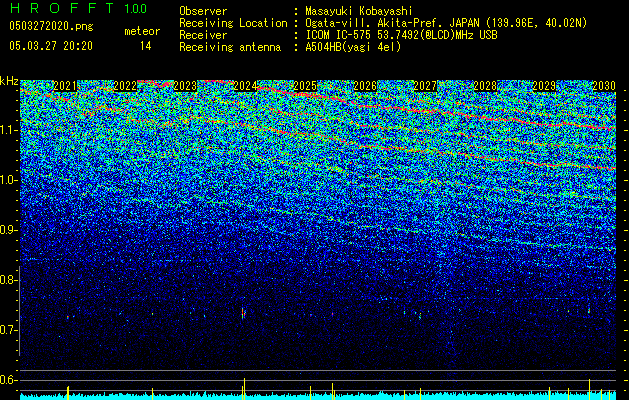Click the 2023 time marker
Image resolution: width=629 pixels, height=400 pixels.
coord(185,86)
